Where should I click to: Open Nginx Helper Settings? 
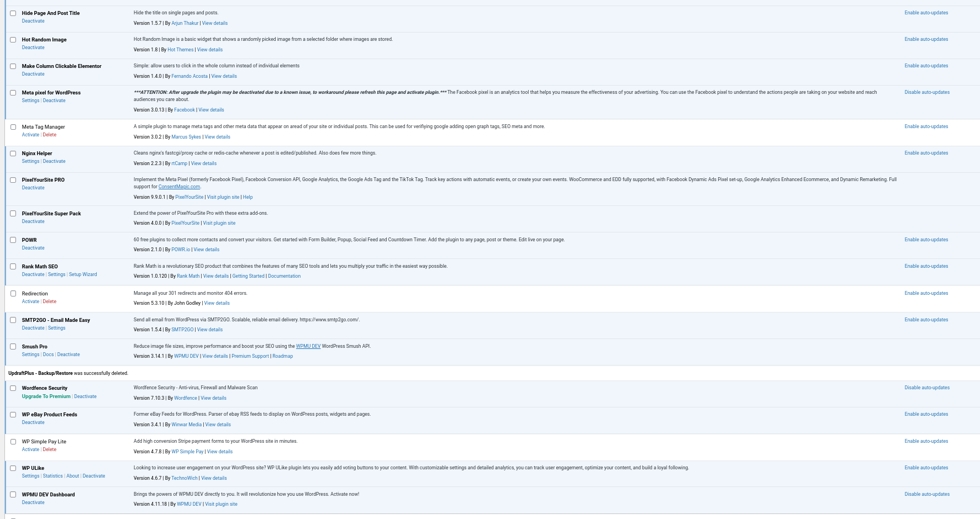tap(30, 161)
